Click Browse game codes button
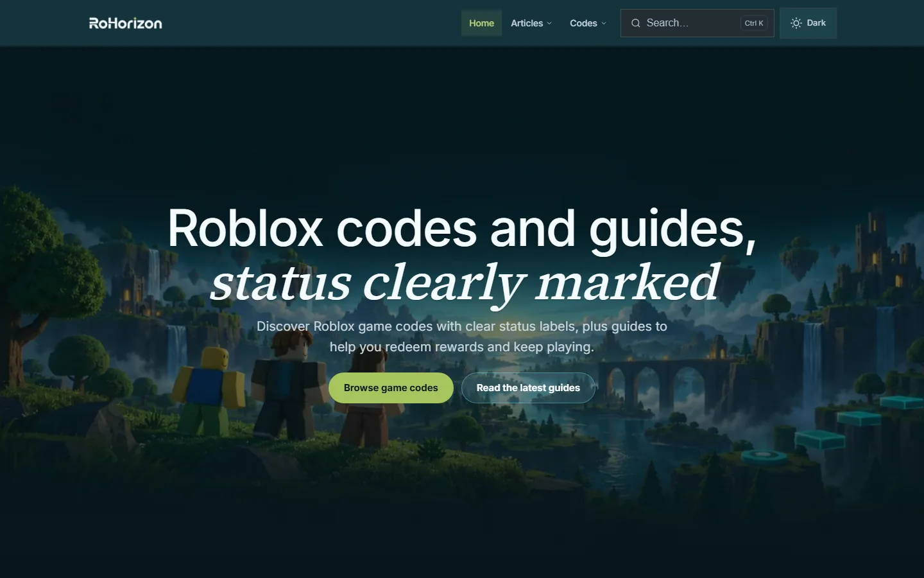The image size is (924, 578). point(391,388)
